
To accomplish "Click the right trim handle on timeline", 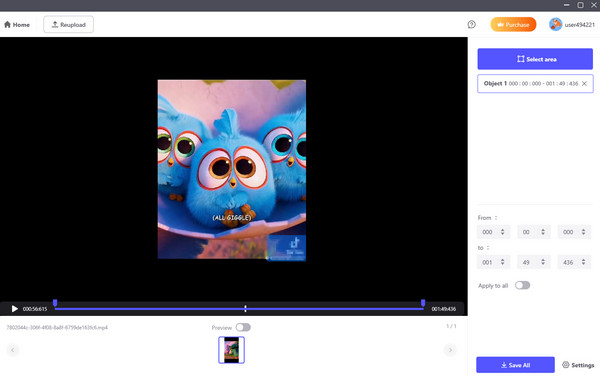I will tap(423, 303).
